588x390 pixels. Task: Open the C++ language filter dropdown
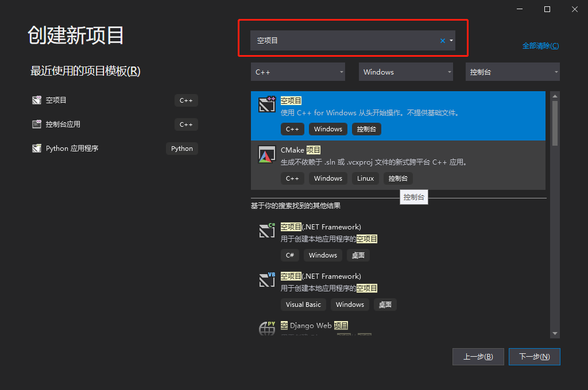point(298,72)
